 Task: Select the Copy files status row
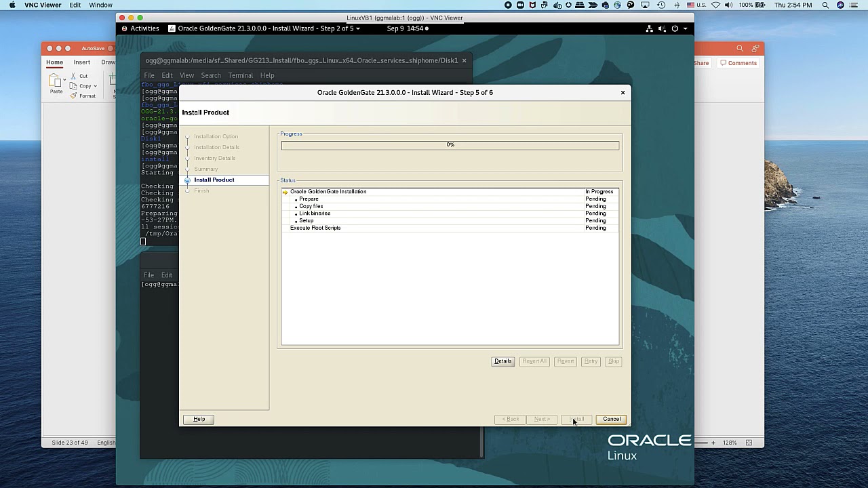[450, 206]
